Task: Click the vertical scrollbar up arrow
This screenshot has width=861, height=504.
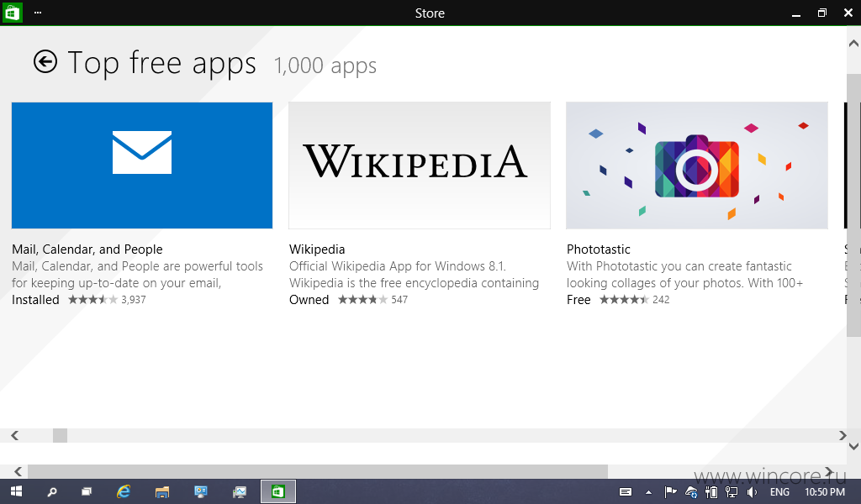Action: tap(853, 44)
